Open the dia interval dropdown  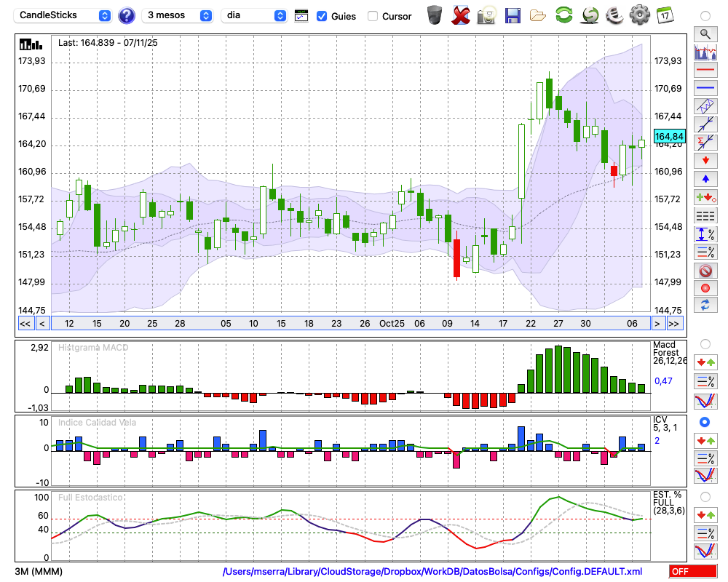255,15
